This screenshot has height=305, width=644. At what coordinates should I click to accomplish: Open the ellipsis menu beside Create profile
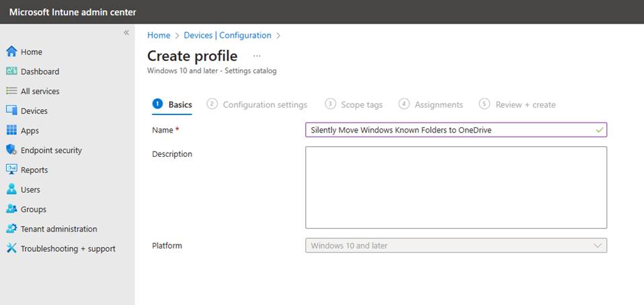pyautogui.click(x=257, y=57)
